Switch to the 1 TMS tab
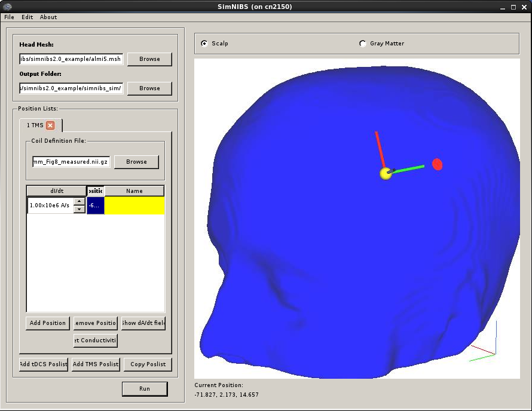 coord(35,125)
